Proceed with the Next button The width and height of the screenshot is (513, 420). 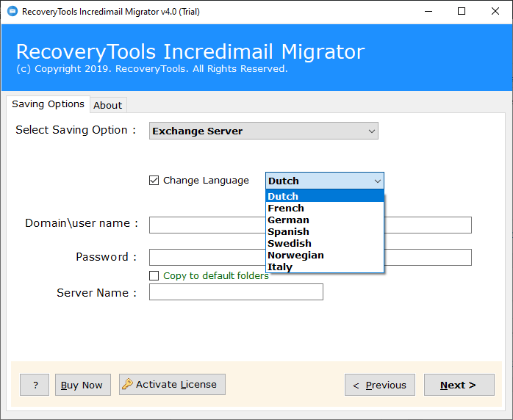[459, 385]
